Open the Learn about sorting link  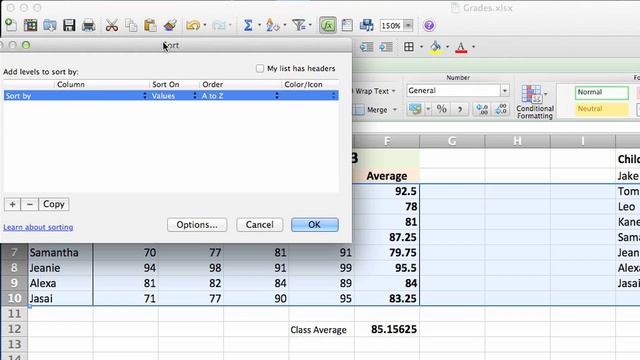(x=38, y=227)
